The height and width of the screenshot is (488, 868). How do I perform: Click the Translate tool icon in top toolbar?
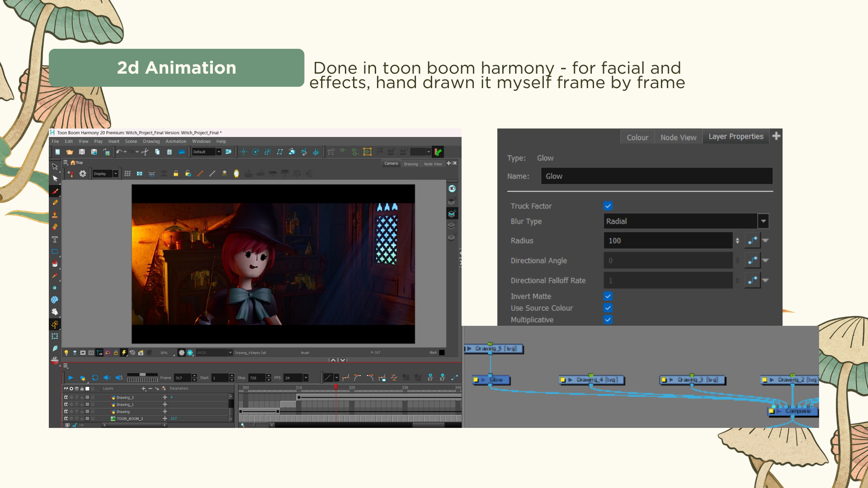pyautogui.click(x=244, y=152)
